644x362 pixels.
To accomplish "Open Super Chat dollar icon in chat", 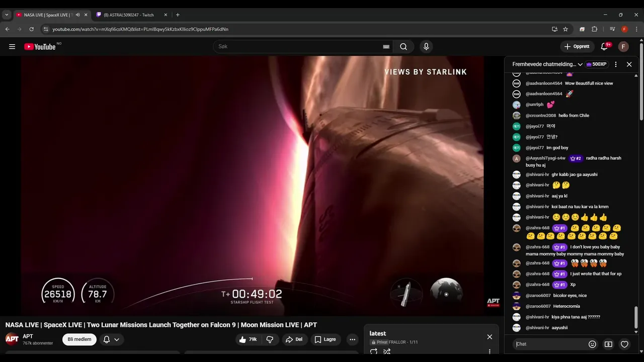I will point(608,344).
